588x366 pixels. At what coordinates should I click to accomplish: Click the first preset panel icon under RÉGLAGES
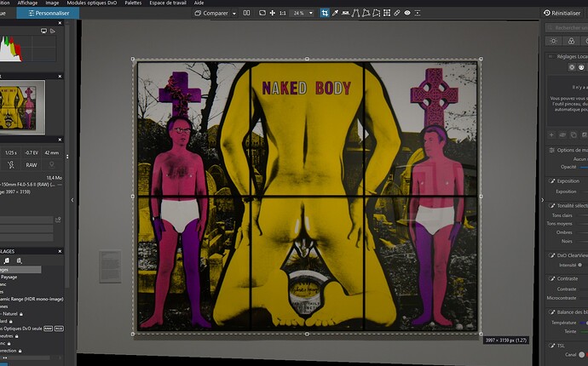6,260
